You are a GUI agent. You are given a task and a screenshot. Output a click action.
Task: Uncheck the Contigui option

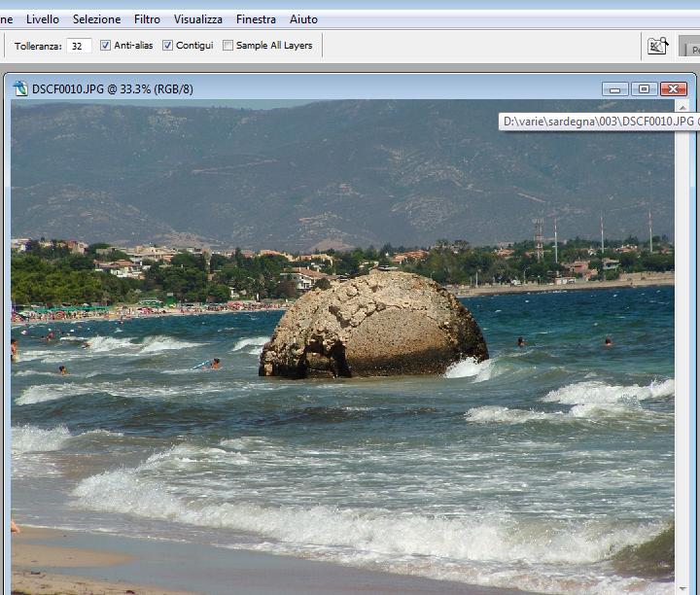click(x=168, y=46)
